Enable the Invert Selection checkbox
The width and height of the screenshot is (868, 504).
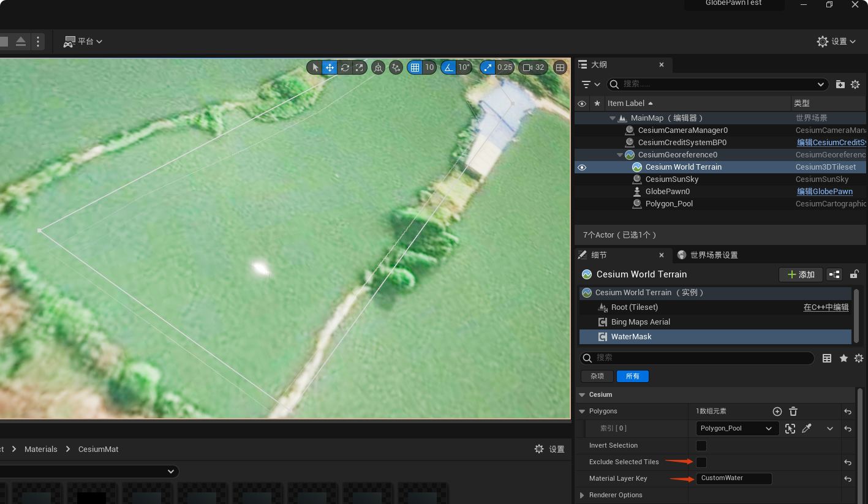click(x=701, y=446)
